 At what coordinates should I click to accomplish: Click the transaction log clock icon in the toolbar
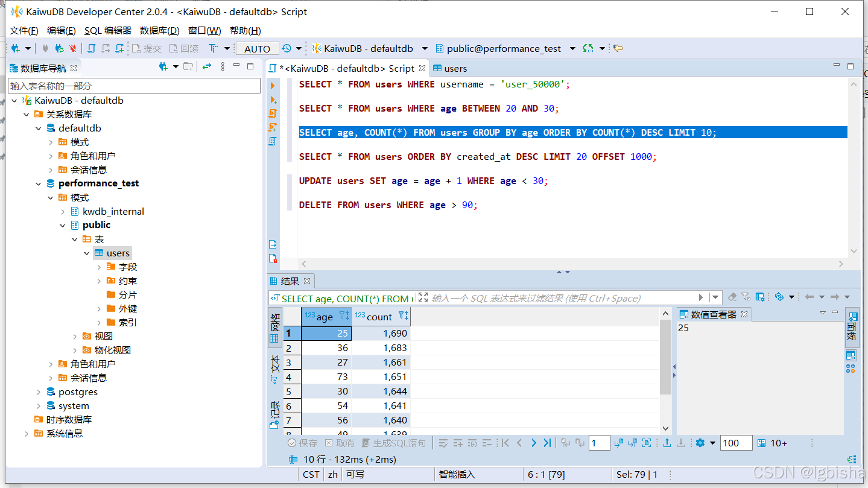click(287, 48)
